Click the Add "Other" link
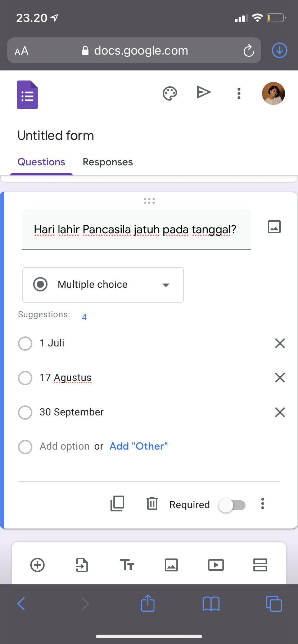298x644 pixels. pos(139,446)
